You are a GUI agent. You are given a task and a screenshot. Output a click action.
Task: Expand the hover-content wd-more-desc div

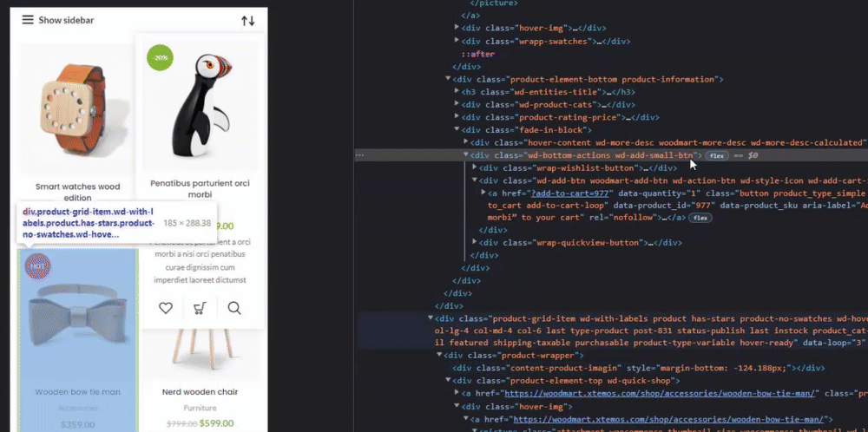465,142
